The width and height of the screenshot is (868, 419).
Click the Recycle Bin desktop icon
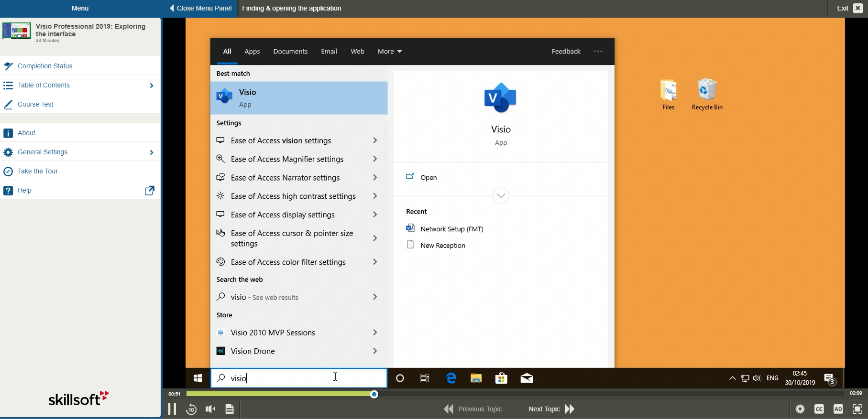pos(707,95)
